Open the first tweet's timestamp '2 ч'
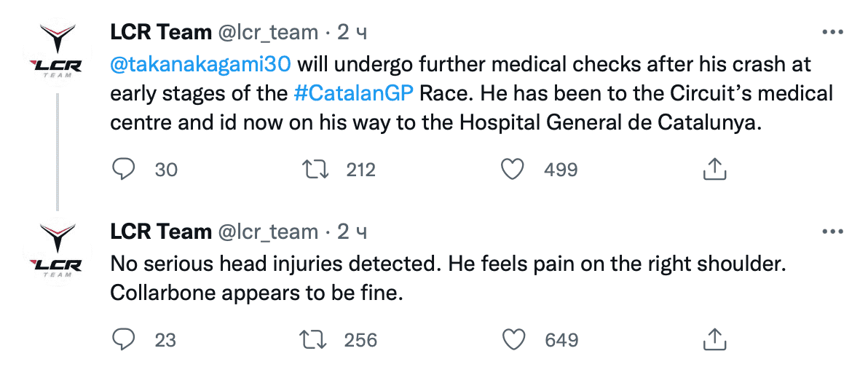Image resolution: width=868 pixels, height=367 pixels. tap(352, 32)
